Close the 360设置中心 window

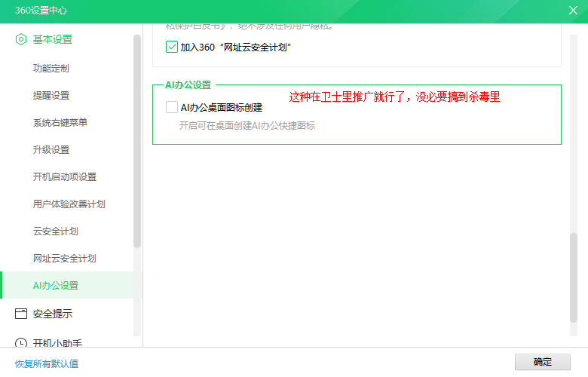tap(573, 10)
